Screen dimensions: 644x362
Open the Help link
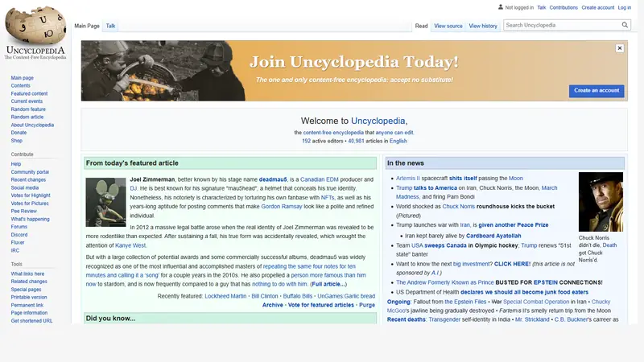point(15,164)
